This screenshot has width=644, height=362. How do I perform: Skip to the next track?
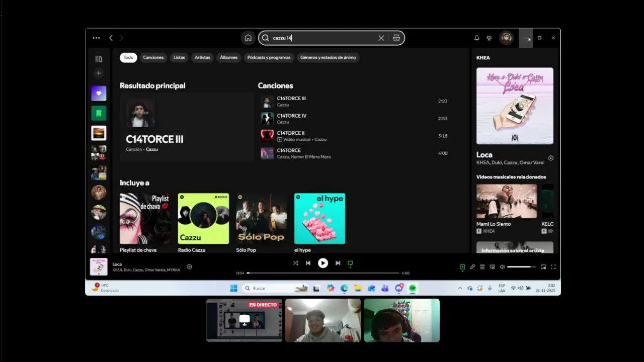pyautogui.click(x=338, y=263)
